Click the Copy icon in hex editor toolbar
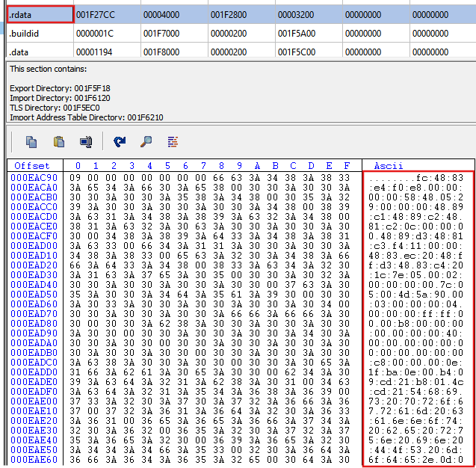Viewport: 476px width, 468px height. coord(31,142)
